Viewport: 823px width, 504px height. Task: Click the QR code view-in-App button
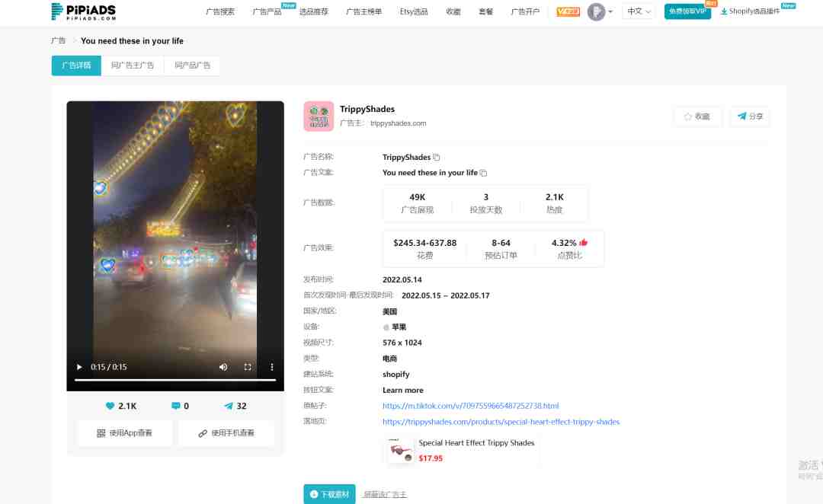[125, 433]
